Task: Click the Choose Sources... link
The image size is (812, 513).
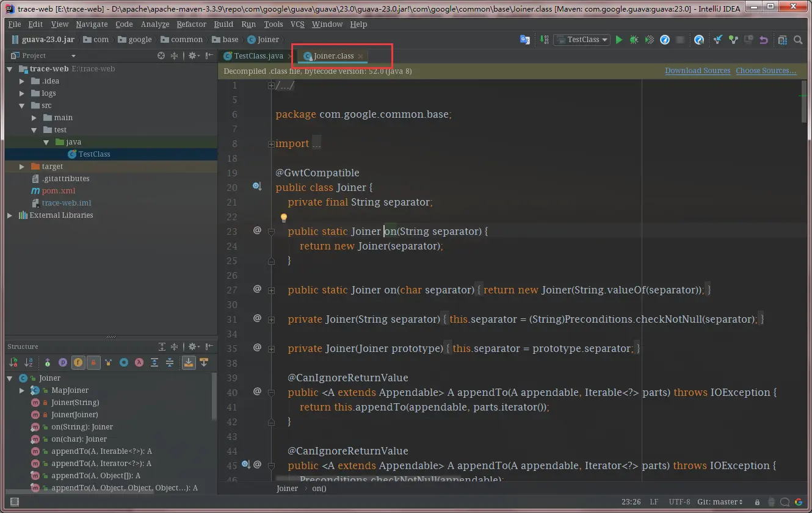Action: pyautogui.click(x=766, y=71)
